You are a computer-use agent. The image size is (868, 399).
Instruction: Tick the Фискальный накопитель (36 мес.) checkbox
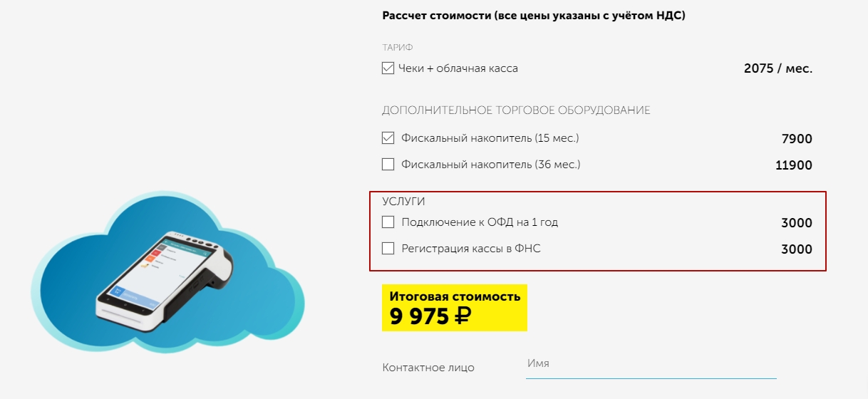pyautogui.click(x=388, y=164)
